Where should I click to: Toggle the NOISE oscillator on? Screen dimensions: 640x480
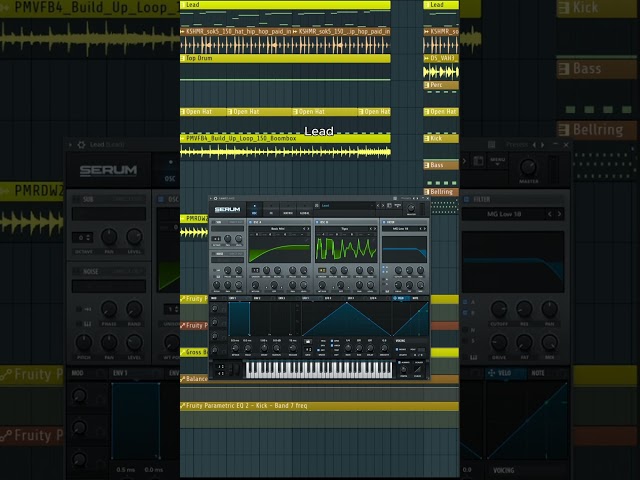213,254
